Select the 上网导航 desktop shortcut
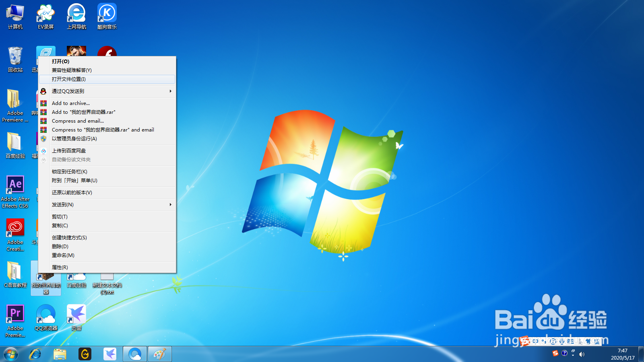Screen dimensions: 644x362 [x=76, y=16]
